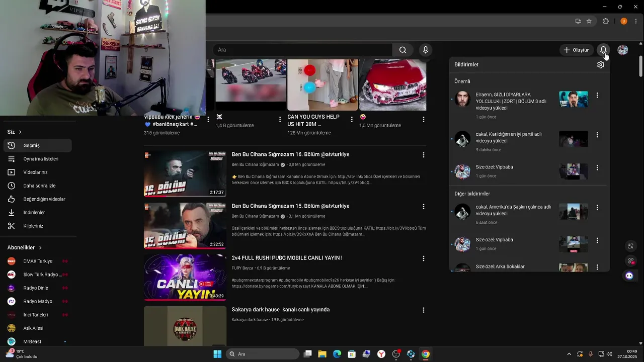
Task: Click 15. Bölüm video thumbnail
Action: coord(185,225)
